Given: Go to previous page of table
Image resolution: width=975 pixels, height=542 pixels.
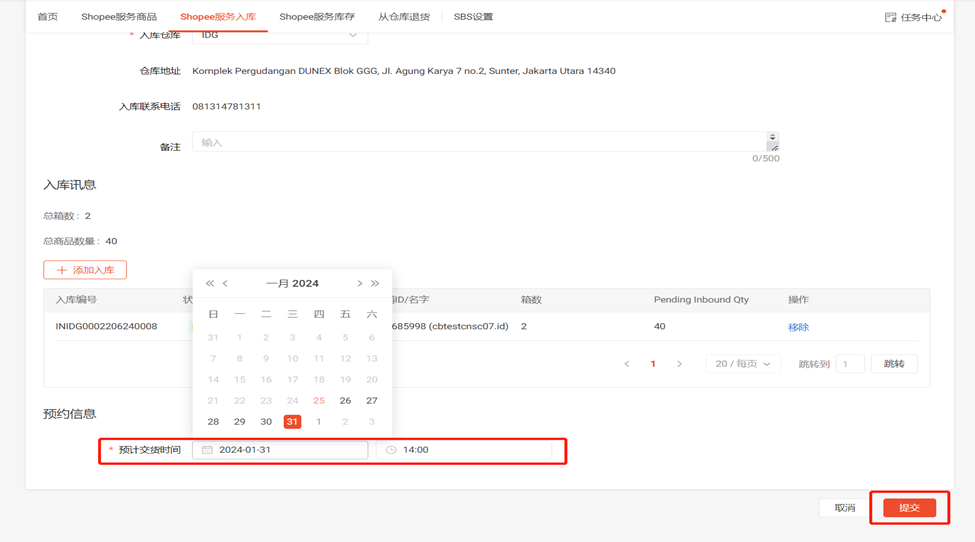Looking at the screenshot, I should pos(627,364).
